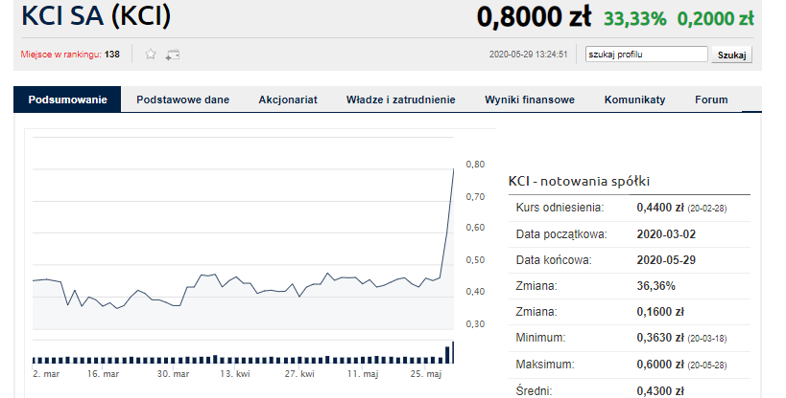
Task: Click the price line peak on the chart
Action: click(x=454, y=170)
